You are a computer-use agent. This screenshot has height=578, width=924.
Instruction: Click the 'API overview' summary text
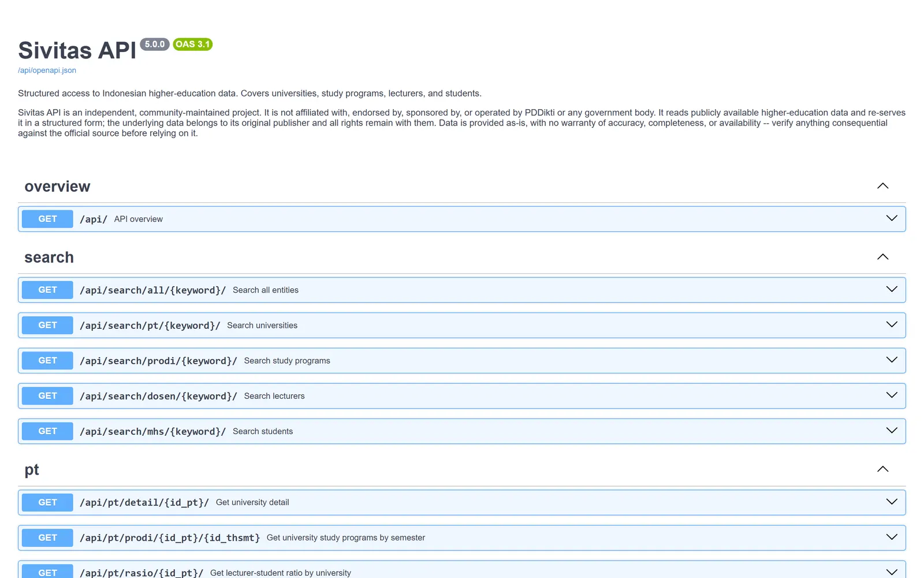139,219
